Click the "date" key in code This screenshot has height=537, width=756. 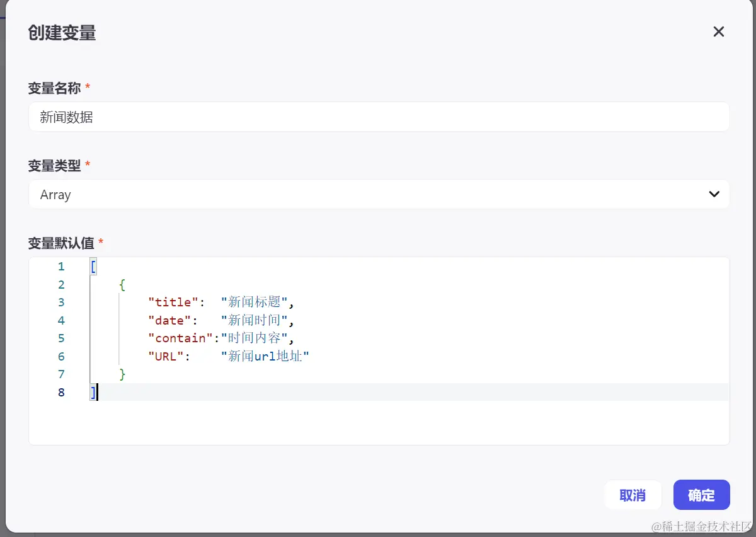tap(169, 320)
